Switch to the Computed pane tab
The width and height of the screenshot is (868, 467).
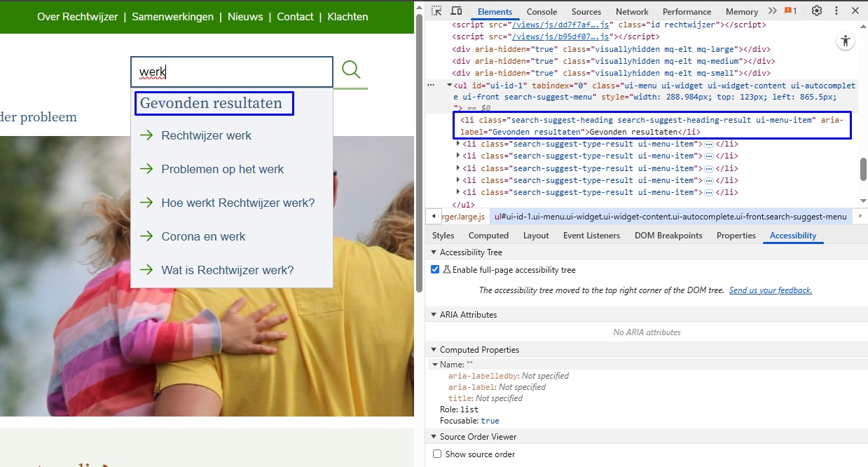point(488,236)
